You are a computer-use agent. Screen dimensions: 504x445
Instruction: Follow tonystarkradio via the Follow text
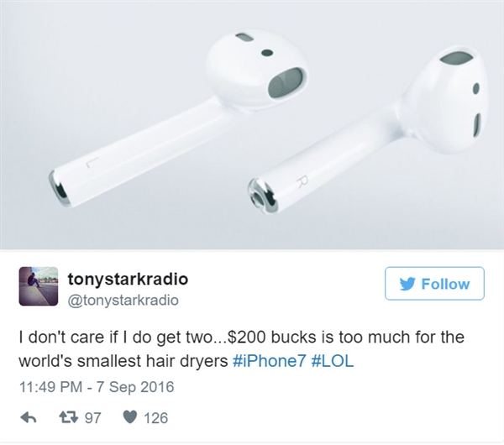tap(445, 284)
